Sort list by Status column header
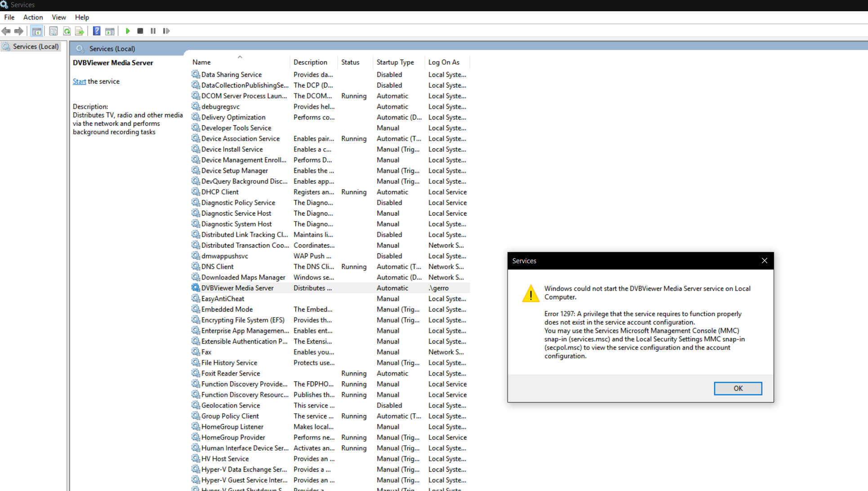 click(x=350, y=62)
